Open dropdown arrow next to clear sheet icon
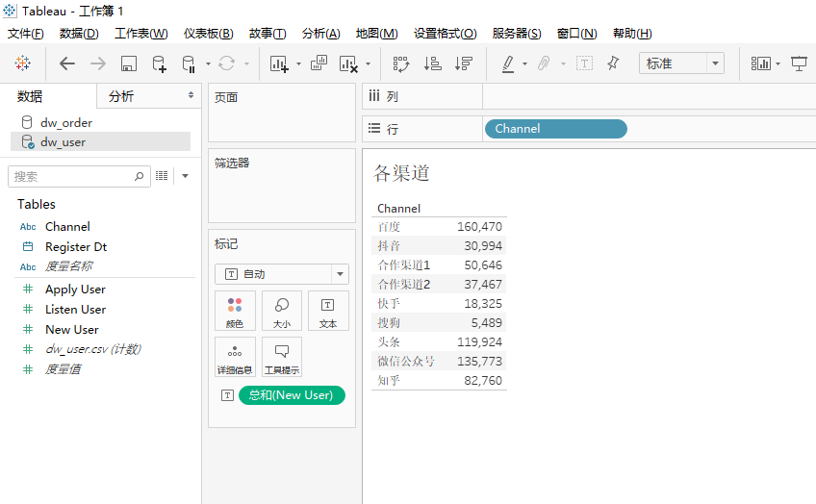The height and width of the screenshot is (504, 816). (368, 64)
